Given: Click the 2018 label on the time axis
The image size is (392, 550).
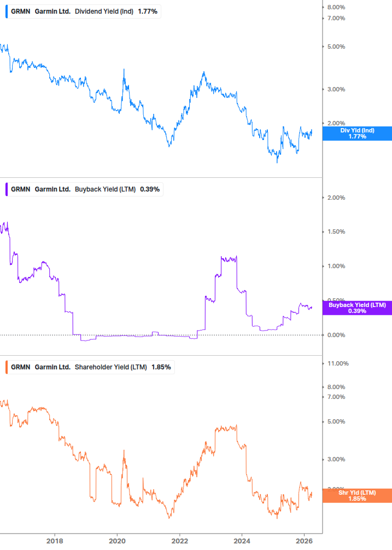Looking at the screenshot, I should pyautogui.click(x=55, y=541).
